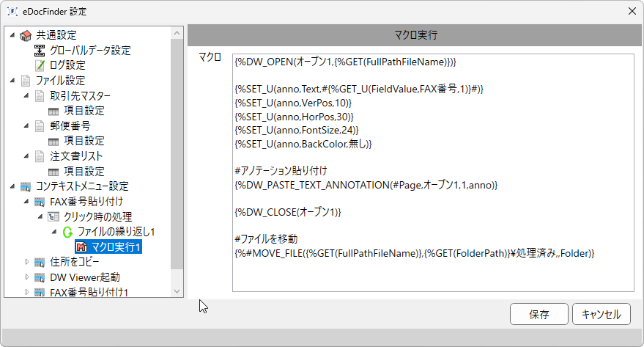
Task: Click the 保存 button
Action: pyautogui.click(x=538, y=314)
